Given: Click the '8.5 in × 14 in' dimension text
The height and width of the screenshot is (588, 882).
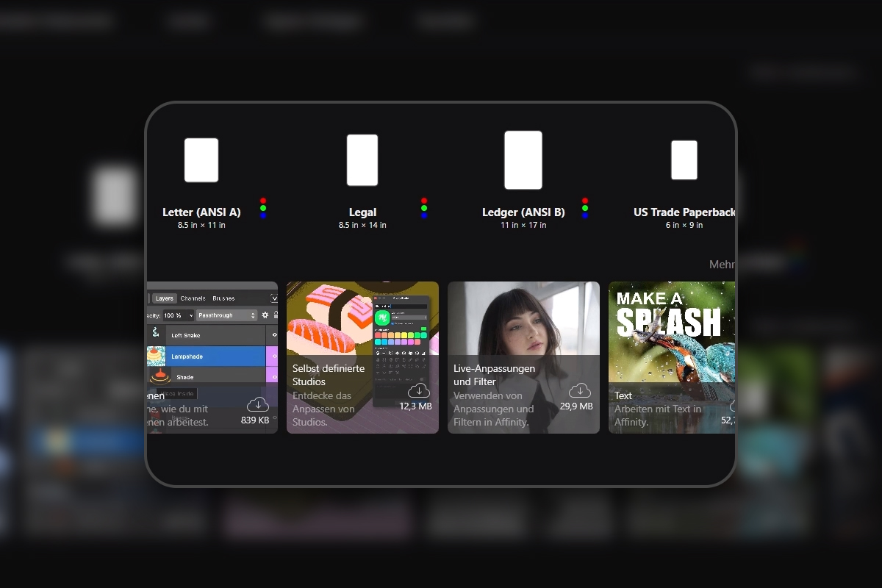Looking at the screenshot, I should point(362,225).
